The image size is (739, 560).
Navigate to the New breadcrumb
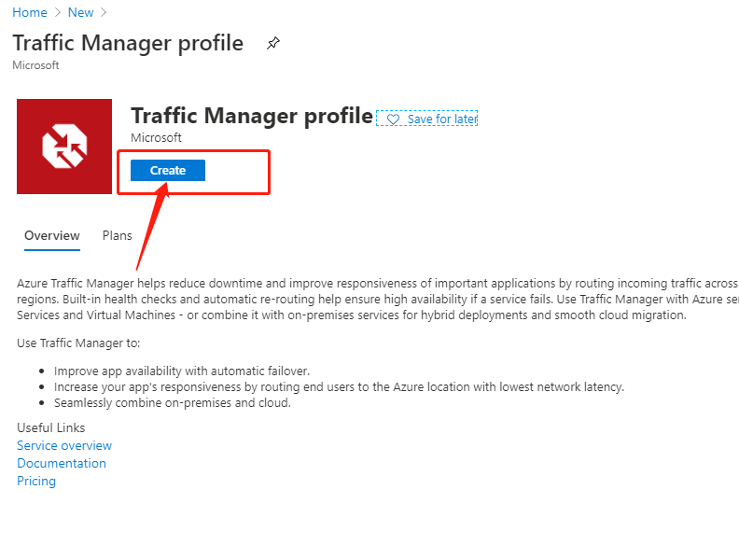tap(80, 12)
